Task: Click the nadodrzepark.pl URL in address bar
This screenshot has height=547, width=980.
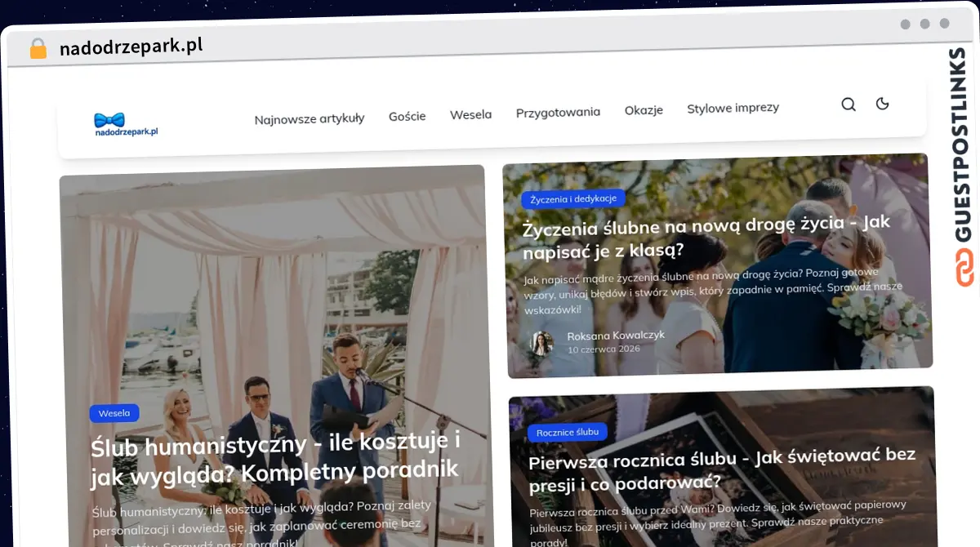Action: pos(131,47)
